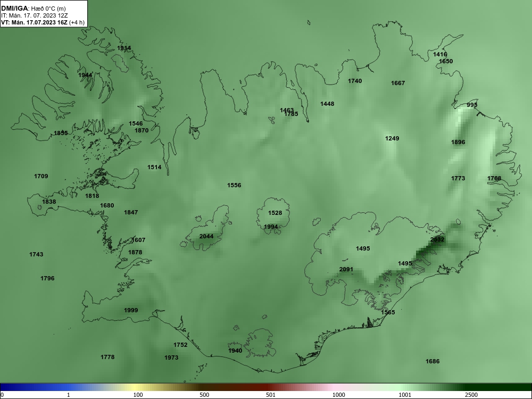Click the 2500 label on the color scale

pyautogui.click(x=471, y=395)
